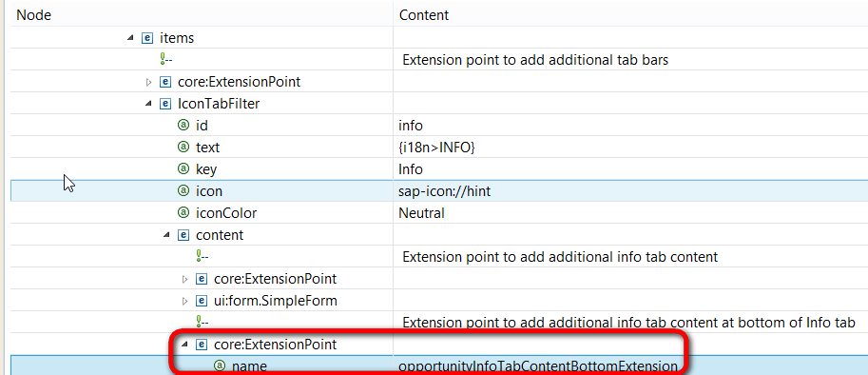Select the {i18n>INFO} content value
868x375 pixels.
[x=437, y=148]
